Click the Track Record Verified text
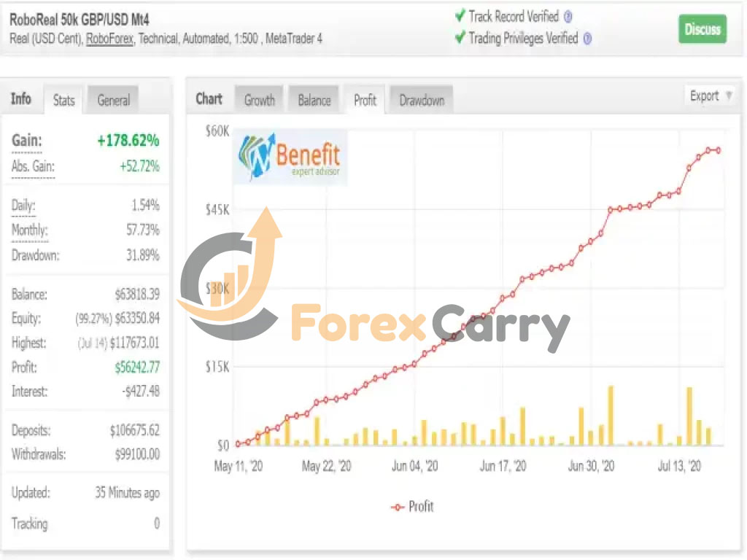The height and width of the screenshot is (560, 747). click(514, 17)
